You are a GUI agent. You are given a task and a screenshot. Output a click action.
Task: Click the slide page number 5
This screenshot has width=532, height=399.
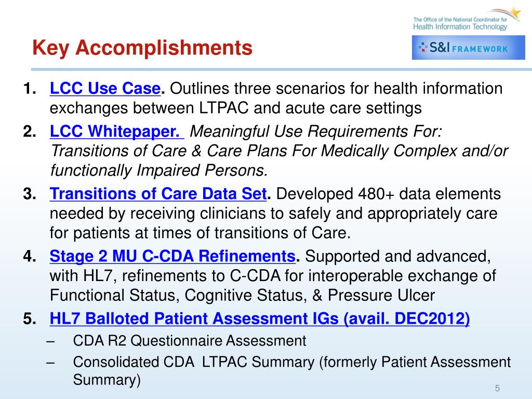coord(497,388)
